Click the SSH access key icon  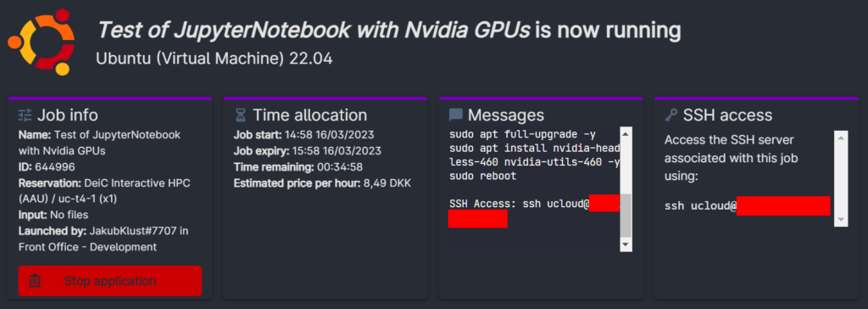[x=671, y=115]
